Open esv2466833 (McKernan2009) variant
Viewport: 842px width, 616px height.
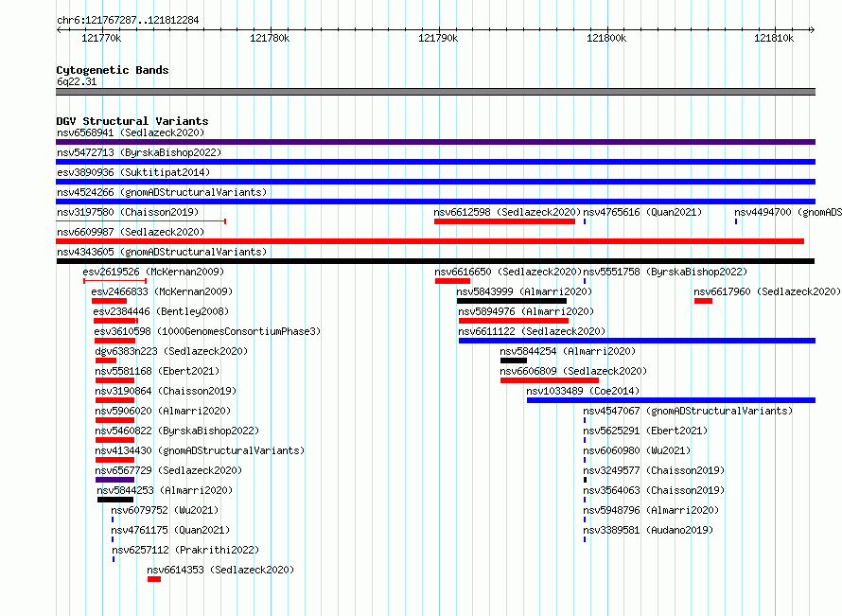coord(162,291)
